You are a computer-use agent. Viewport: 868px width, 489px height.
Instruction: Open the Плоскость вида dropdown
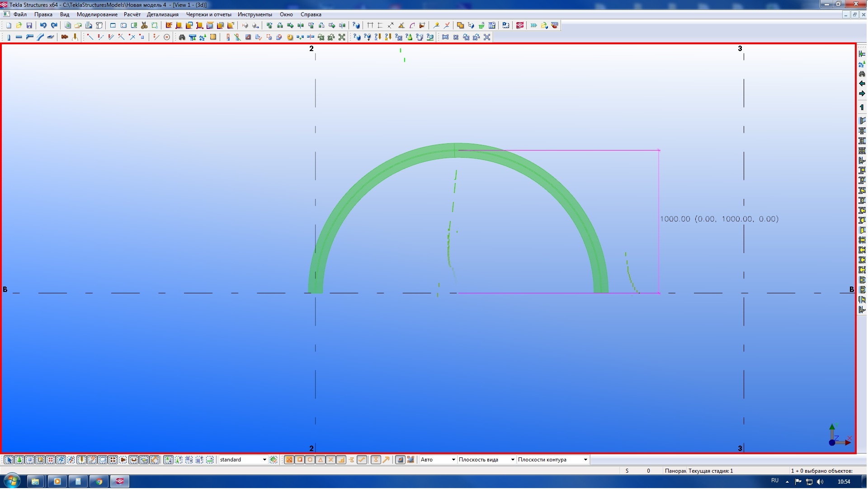pos(512,460)
